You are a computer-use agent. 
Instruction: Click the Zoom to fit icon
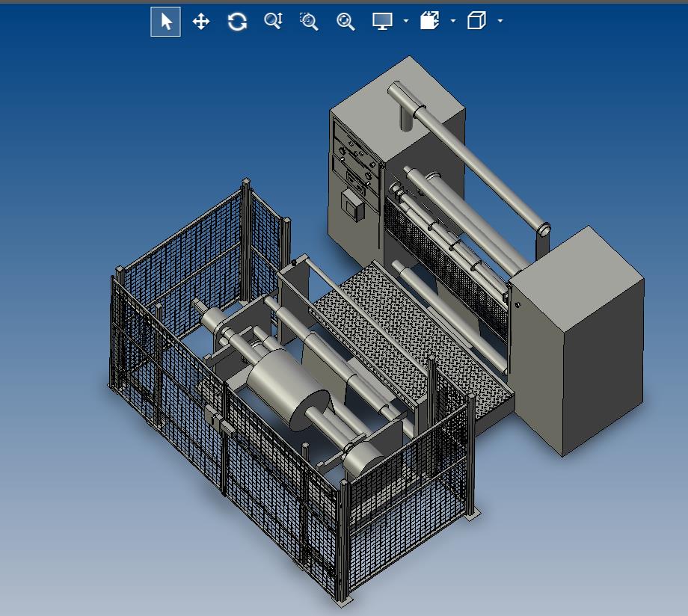[x=345, y=22]
